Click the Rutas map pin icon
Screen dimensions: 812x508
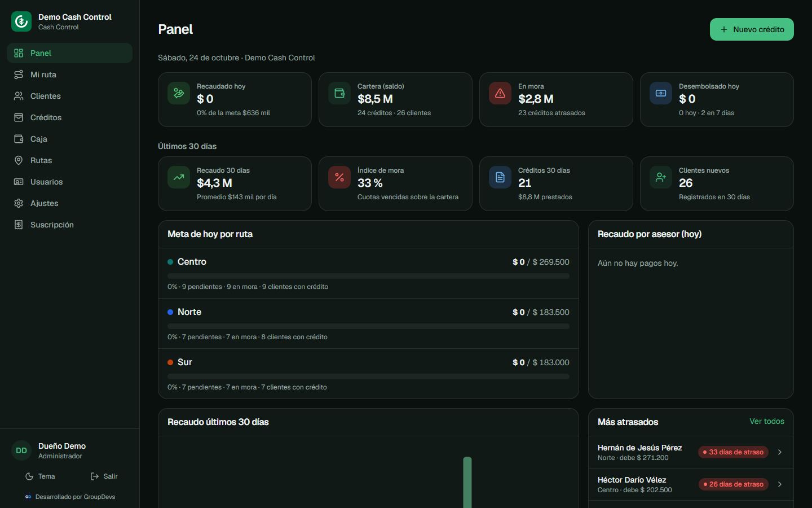click(x=19, y=160)
